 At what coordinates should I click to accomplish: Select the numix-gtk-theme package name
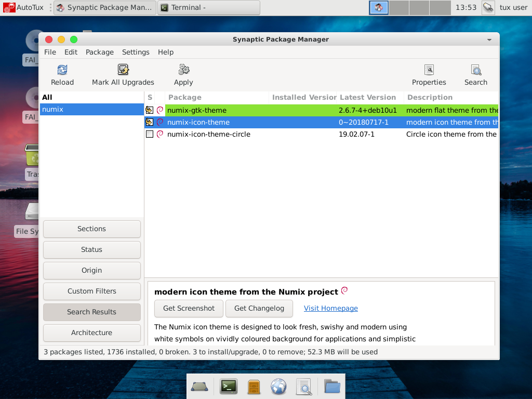[x=197, y=110]
